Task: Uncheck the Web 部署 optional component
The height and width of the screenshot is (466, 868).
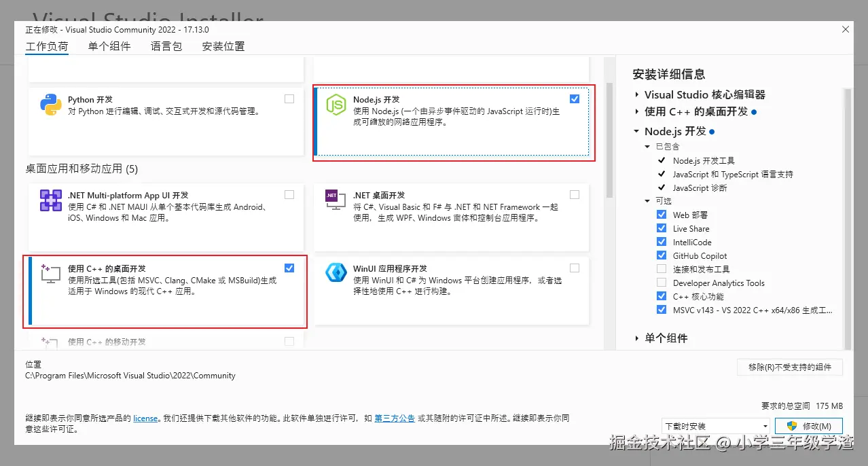Action: [x=662, y=215]
